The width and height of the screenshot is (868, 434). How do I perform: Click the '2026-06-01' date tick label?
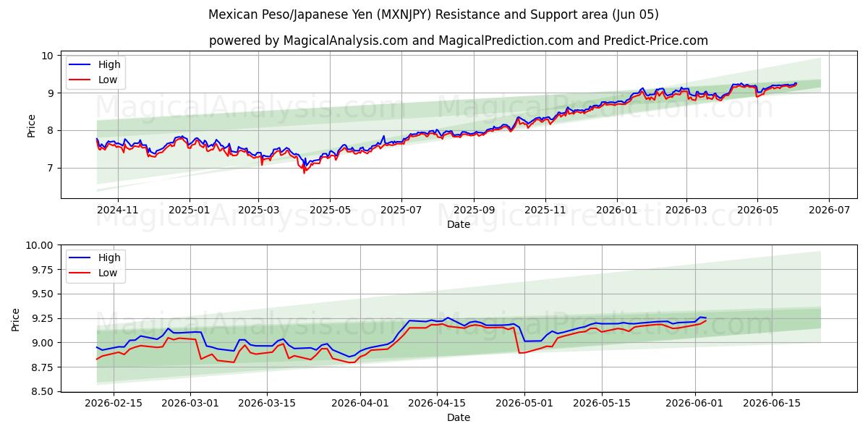(x=694, y=403)
